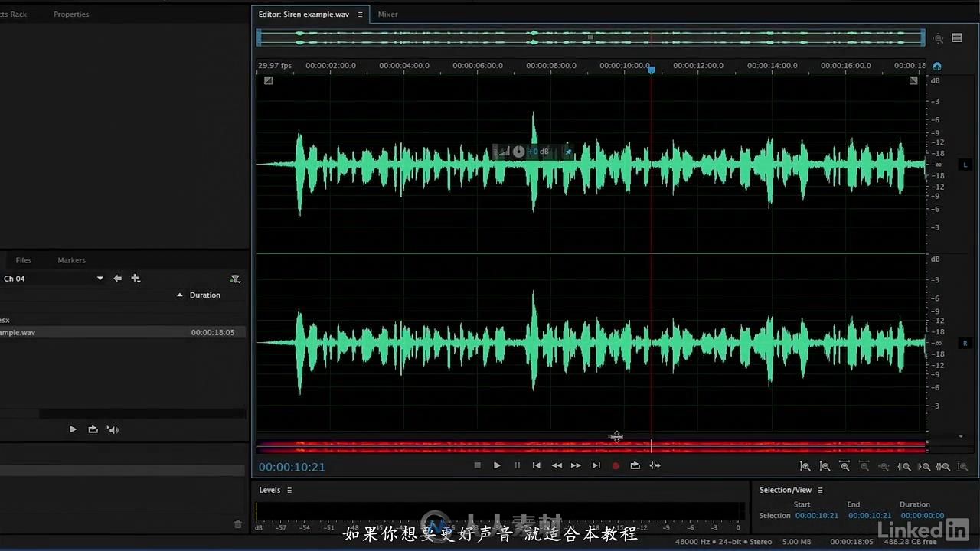Image resolution: width=980 pixels, height=551 pixels.
Task: Click the Rewind transport button
Action: pyautogui.click(x=557, y=465)
